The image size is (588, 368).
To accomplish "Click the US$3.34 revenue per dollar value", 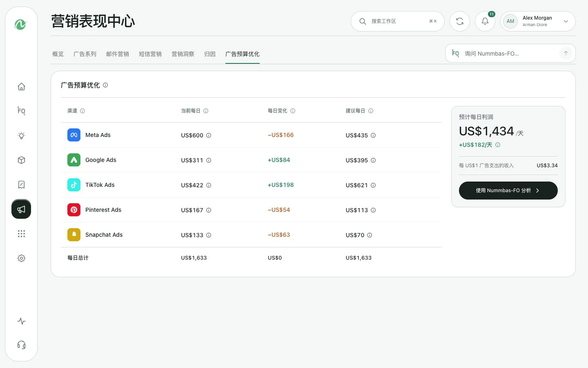I will point(547,166).
